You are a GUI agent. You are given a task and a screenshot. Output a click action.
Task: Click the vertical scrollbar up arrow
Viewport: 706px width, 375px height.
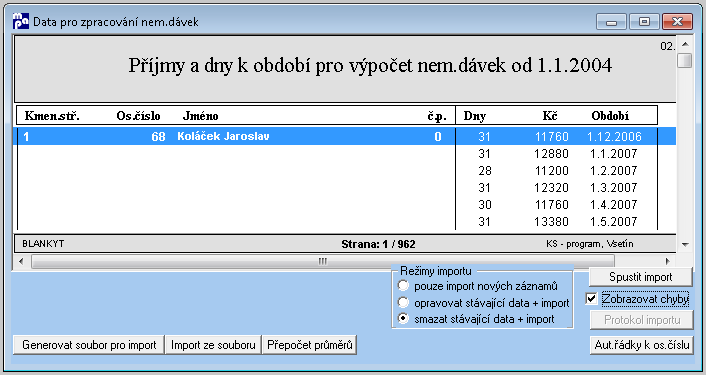click(685, 44)
